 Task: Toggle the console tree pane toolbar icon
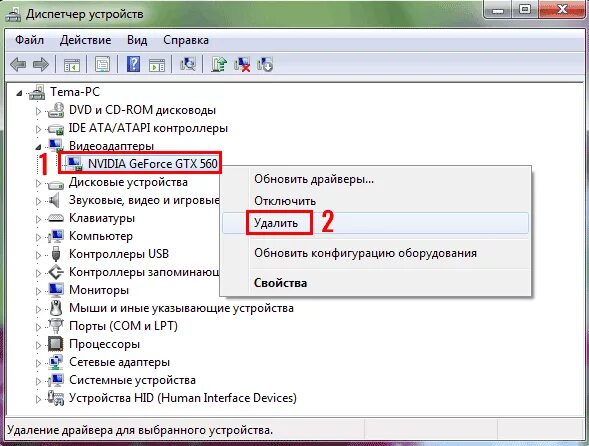tap(72, 64)
